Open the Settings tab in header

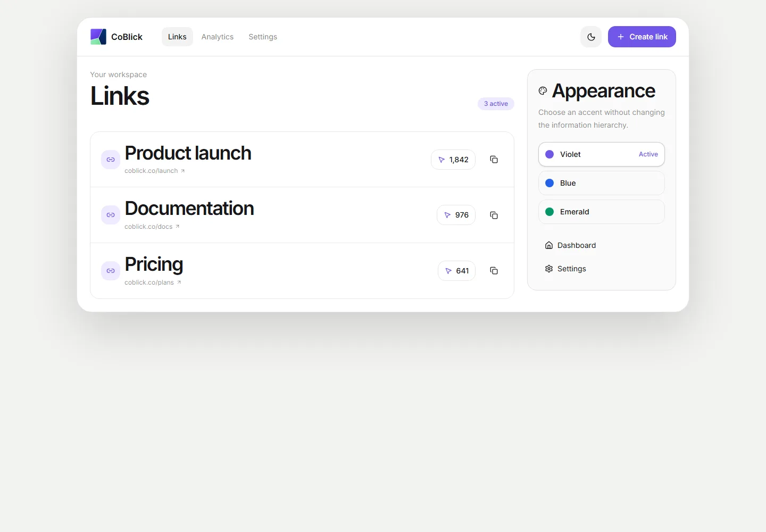[263, 37]
